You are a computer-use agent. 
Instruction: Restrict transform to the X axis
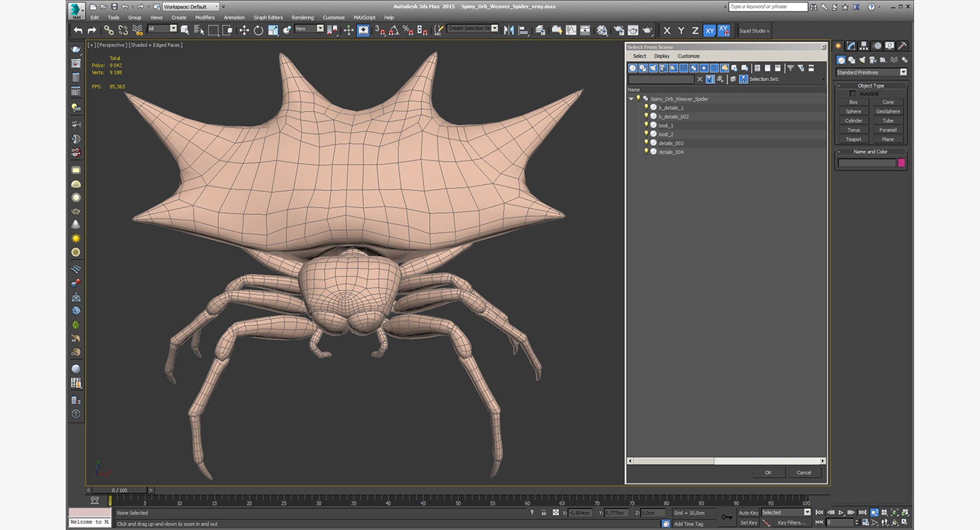tap(667, 31)
